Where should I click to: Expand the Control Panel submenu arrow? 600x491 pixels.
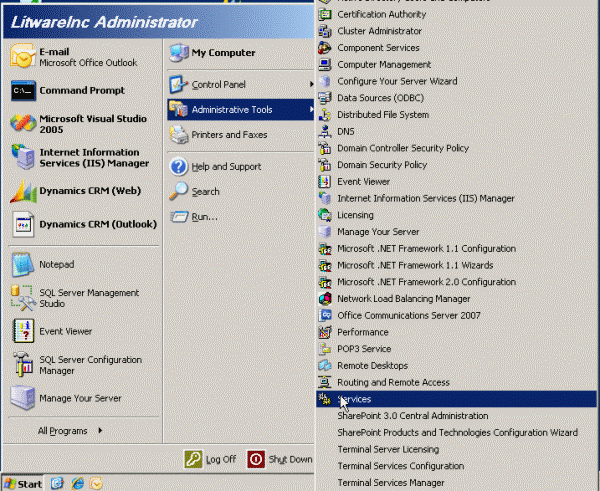tap(311, 84)
